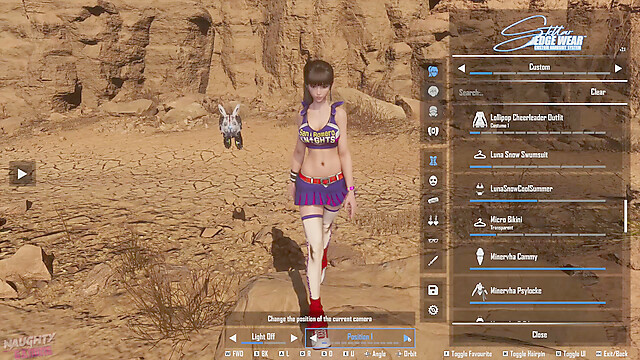The width and height of the screenshot is (640, 360).
Task: Select Minervha Cammy outfit
Action: (538, 258)
